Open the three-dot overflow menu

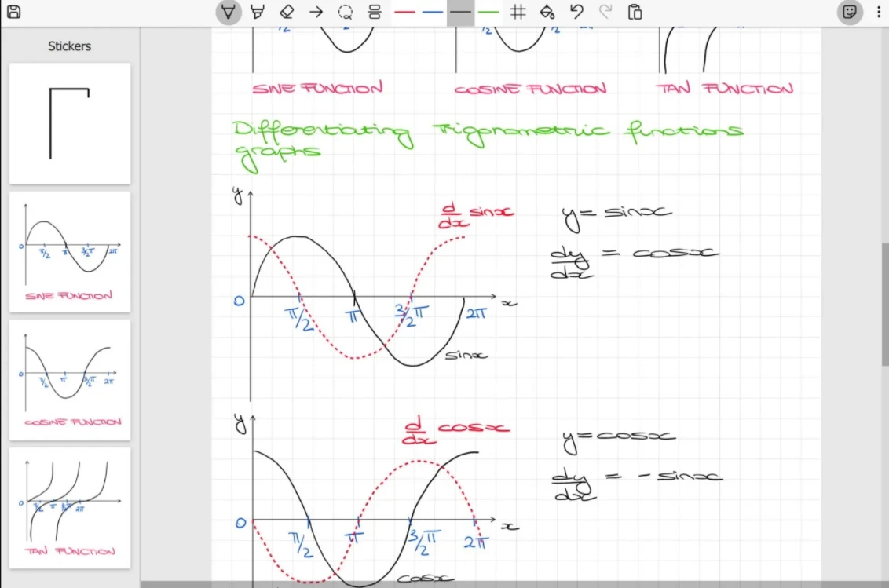[878, 12]
